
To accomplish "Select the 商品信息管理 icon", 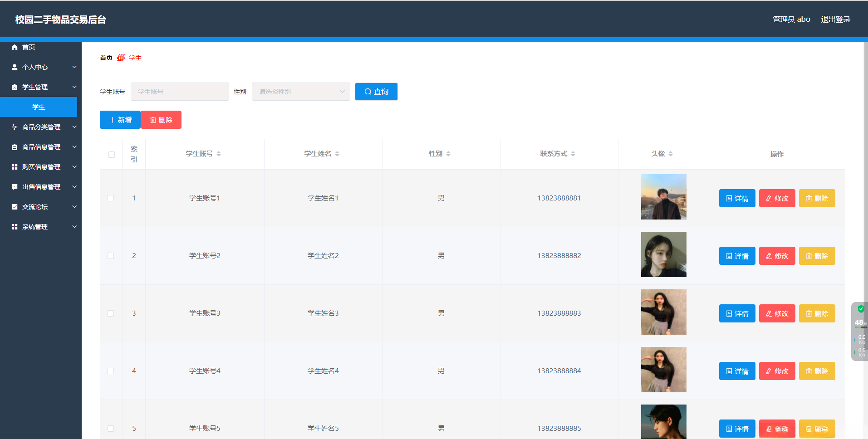I will pyautogui.click(x=14, y=146).
